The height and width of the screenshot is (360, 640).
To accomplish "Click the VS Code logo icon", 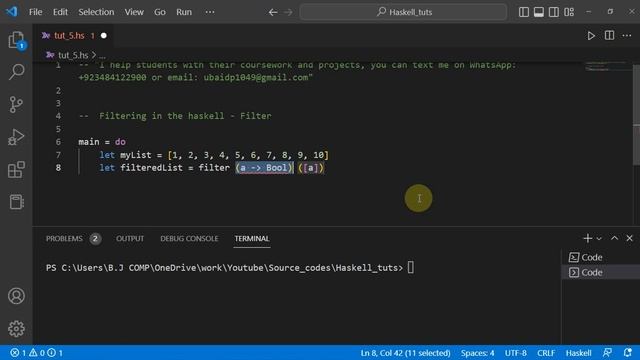I will [x=11, y=11].
